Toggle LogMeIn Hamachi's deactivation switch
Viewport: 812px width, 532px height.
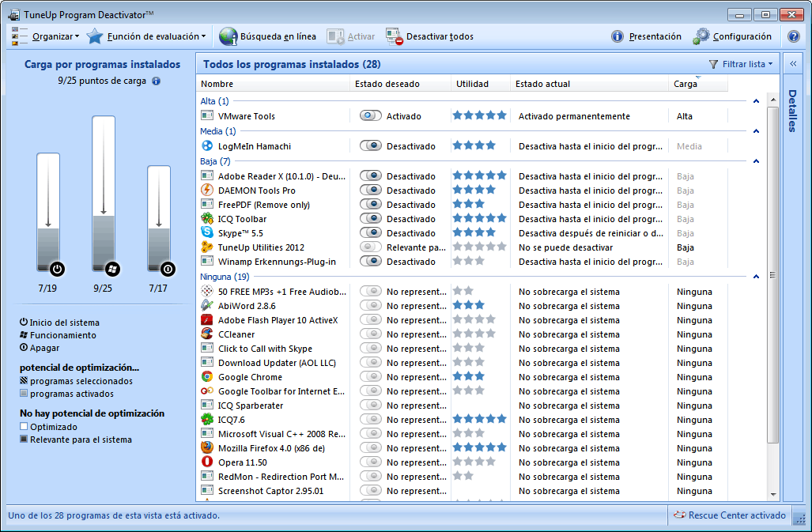(368, 145)
